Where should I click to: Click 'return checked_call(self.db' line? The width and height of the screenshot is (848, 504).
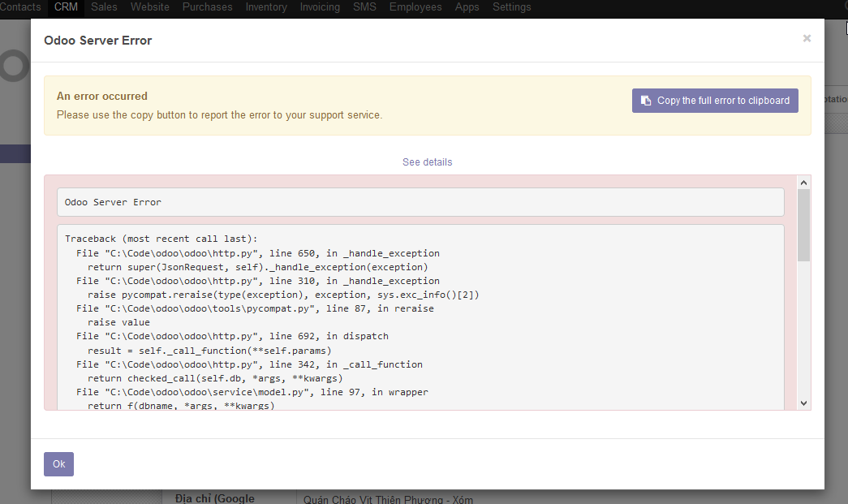click(x=215, y=378)
